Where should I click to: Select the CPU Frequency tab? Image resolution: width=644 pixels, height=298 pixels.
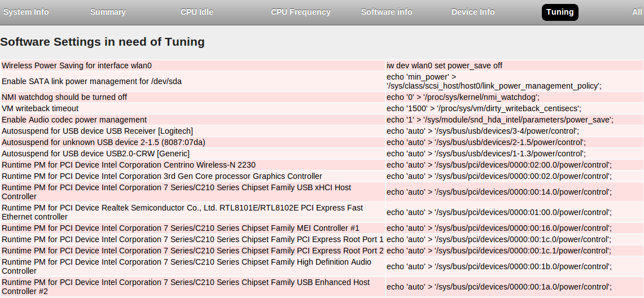point(301,12)
